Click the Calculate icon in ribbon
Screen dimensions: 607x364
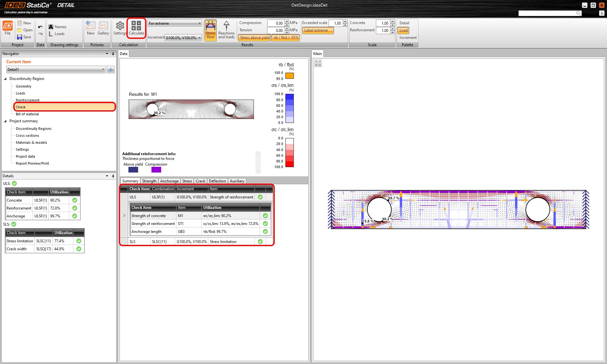(136, 26)
